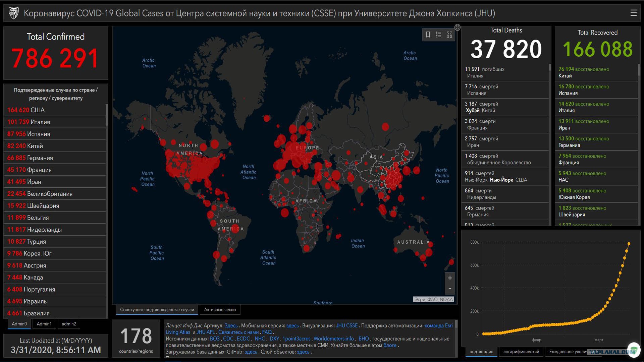Click 5 408 восстановлено Южная Корея row
The width and height of the screenshot is (644, 362).
[597, 194]
